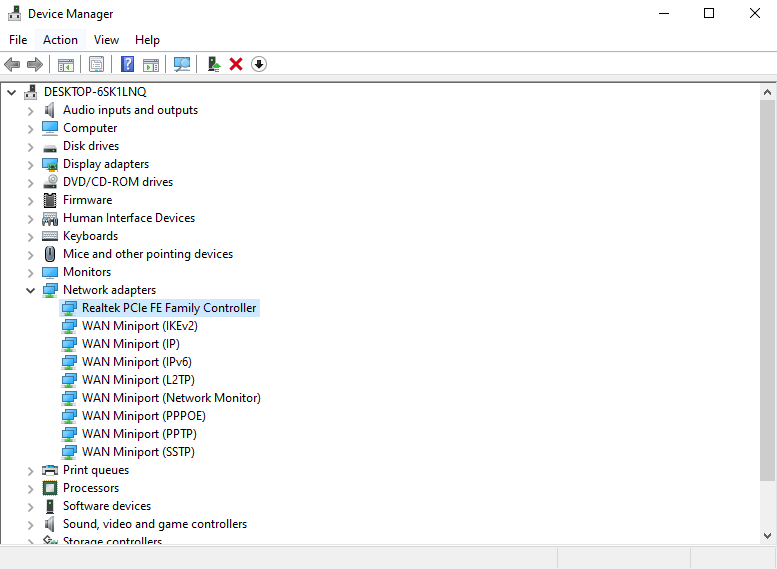Expand the Display adapters category

click(x=30, y=164)
